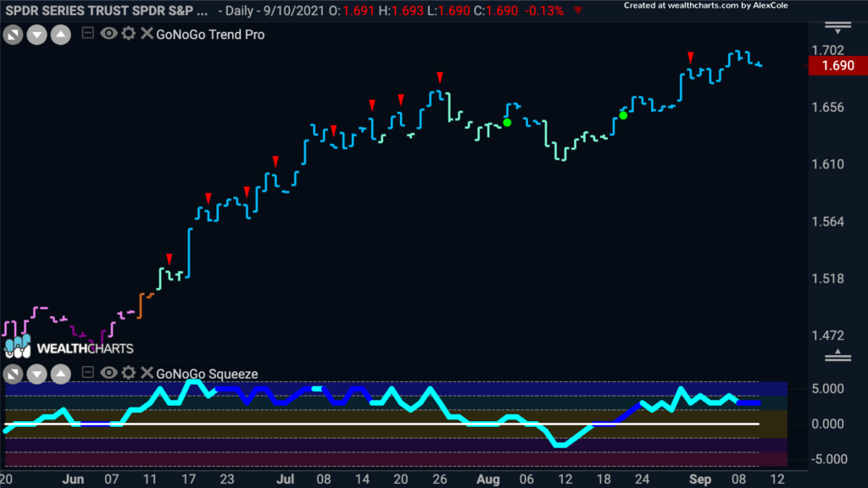Select the GoNoGo Trend Pro label
Screen dimensions: 868x488
210,34
